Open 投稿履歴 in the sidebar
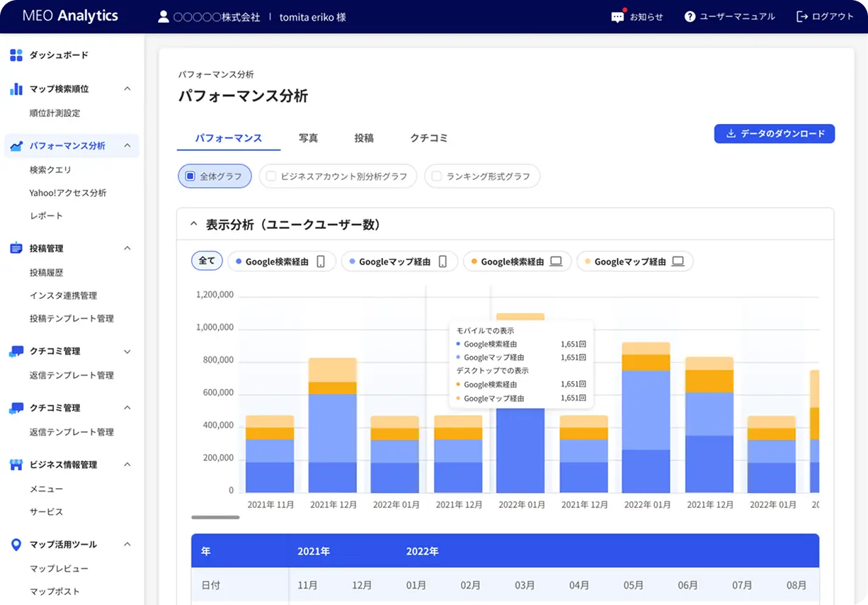 47,273
